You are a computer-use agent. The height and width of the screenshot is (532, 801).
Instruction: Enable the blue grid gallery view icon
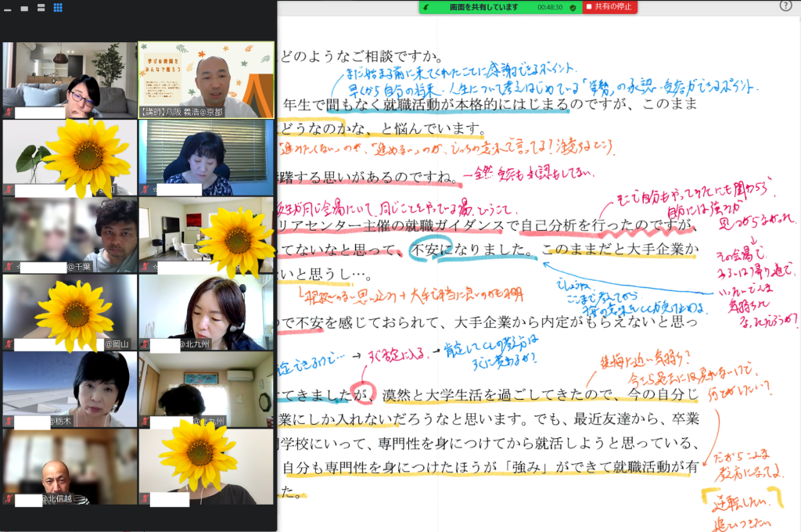(x=58, y=8)
